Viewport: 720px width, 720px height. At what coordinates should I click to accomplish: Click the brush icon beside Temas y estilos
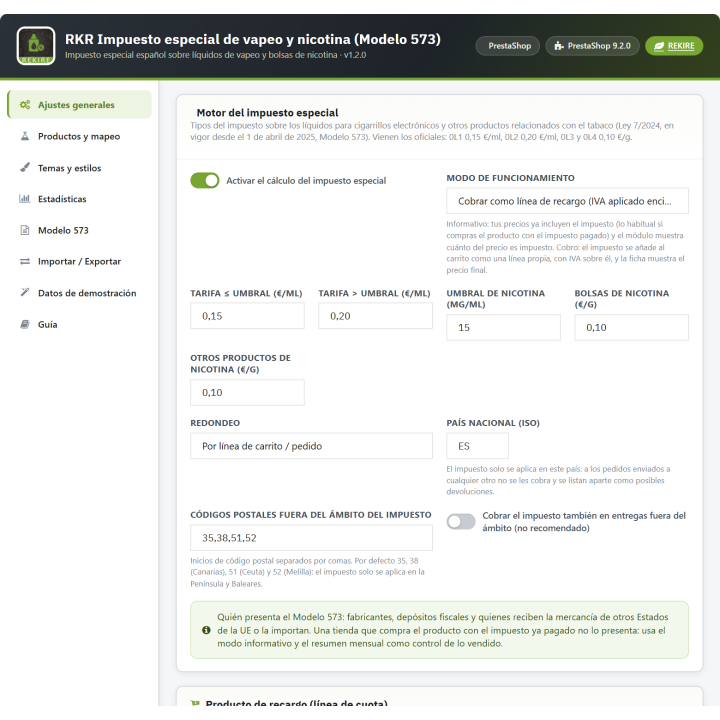tap(25, 168)
